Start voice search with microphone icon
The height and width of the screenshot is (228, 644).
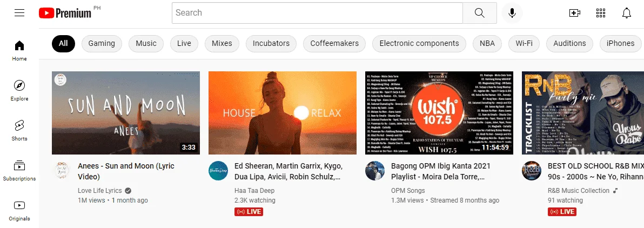512,13
